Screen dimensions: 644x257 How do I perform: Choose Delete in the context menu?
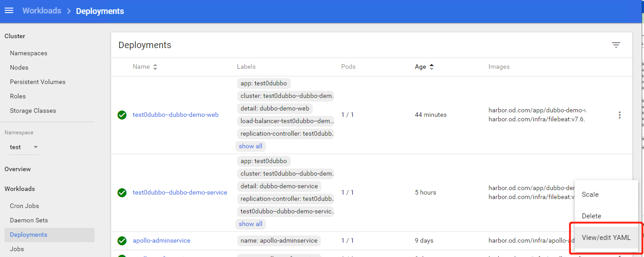click(x=591, y=216)
